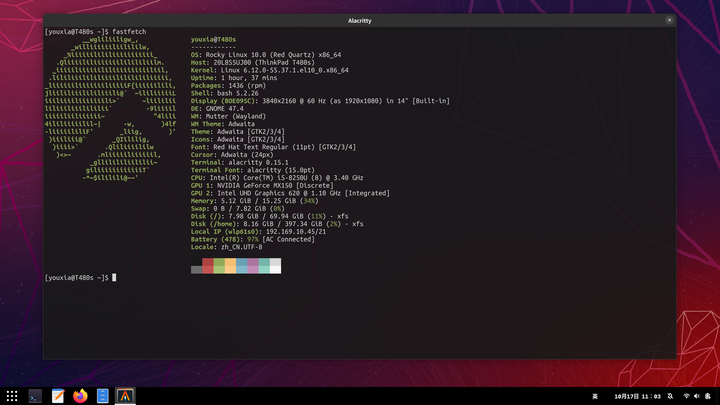The width and height of the screenshot is (720, 405).
Task: Click the 'Swap: 0 B / 7.82 GiB' line
Action: point(238,208)
